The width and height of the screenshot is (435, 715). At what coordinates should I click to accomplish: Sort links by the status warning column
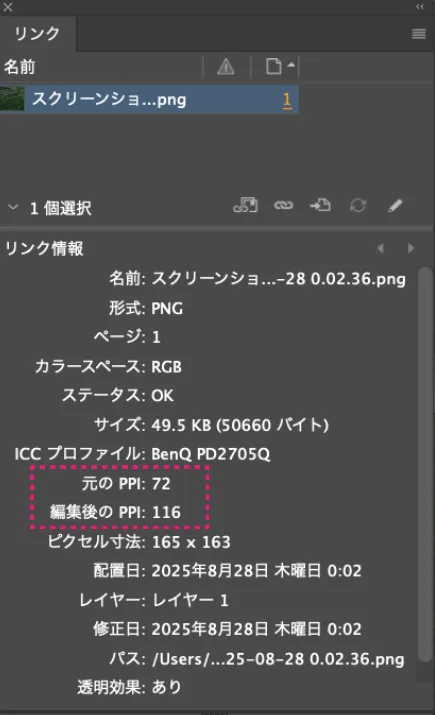click(226, 67)
